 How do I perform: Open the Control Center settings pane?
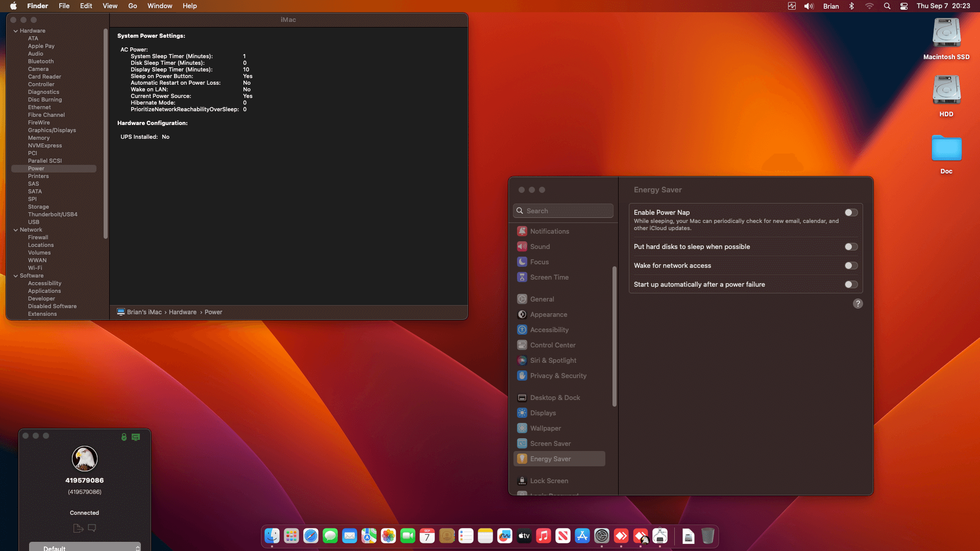[x=552, y=345]
